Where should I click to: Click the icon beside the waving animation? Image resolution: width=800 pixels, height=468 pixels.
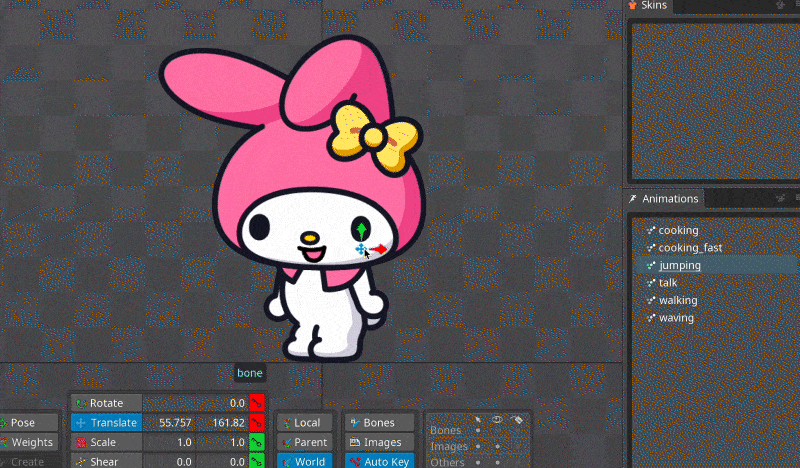tap(651, 317)
